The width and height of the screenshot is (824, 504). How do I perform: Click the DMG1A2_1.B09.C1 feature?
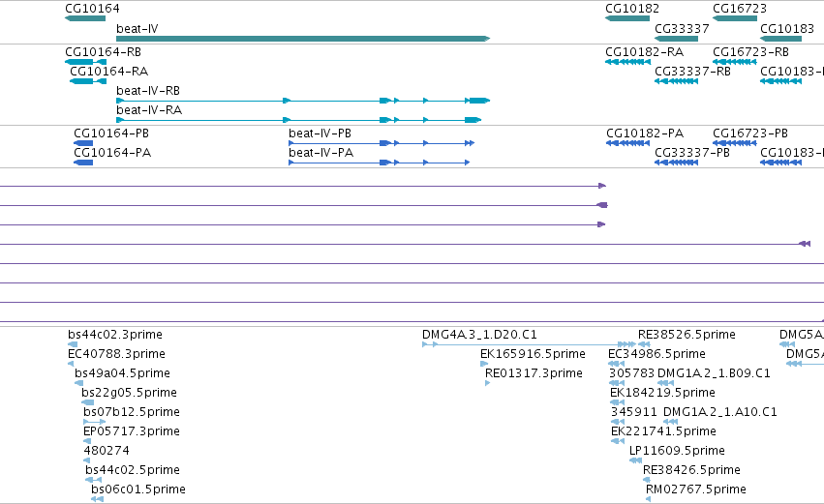coord(666,383)
